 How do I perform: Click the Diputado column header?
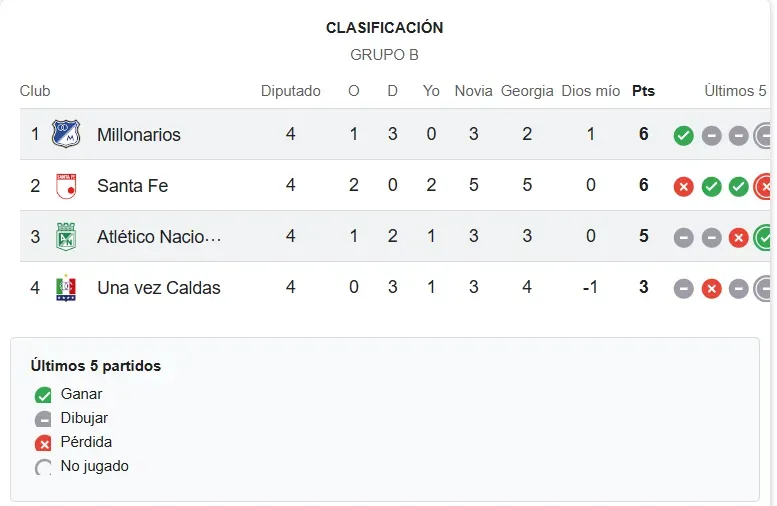pos(291,91)
